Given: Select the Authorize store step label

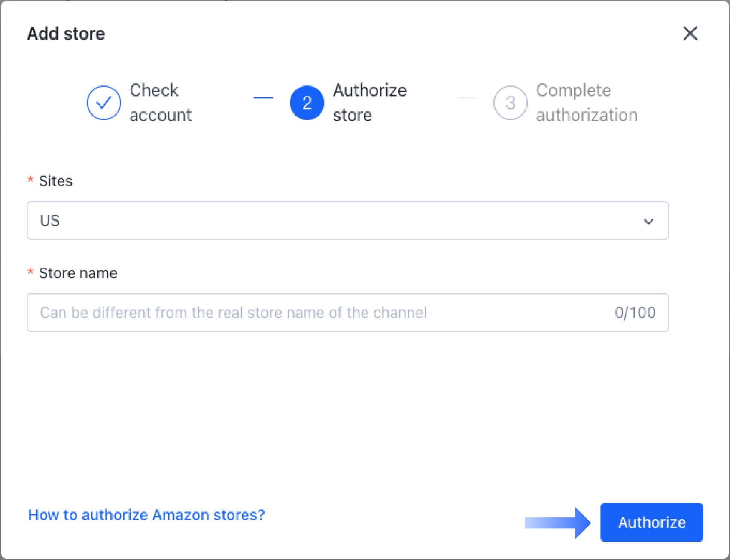Looking at the screenshot, I should (x=369, y=103).
